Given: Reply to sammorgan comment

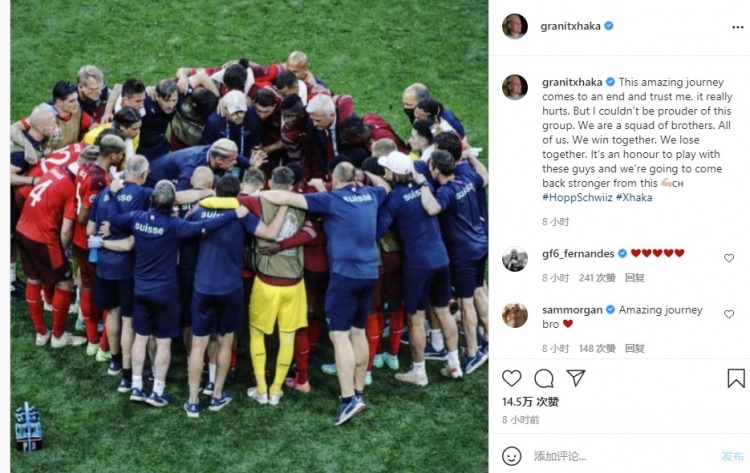Looking at the screenshot, I should (x=635, y=348).
